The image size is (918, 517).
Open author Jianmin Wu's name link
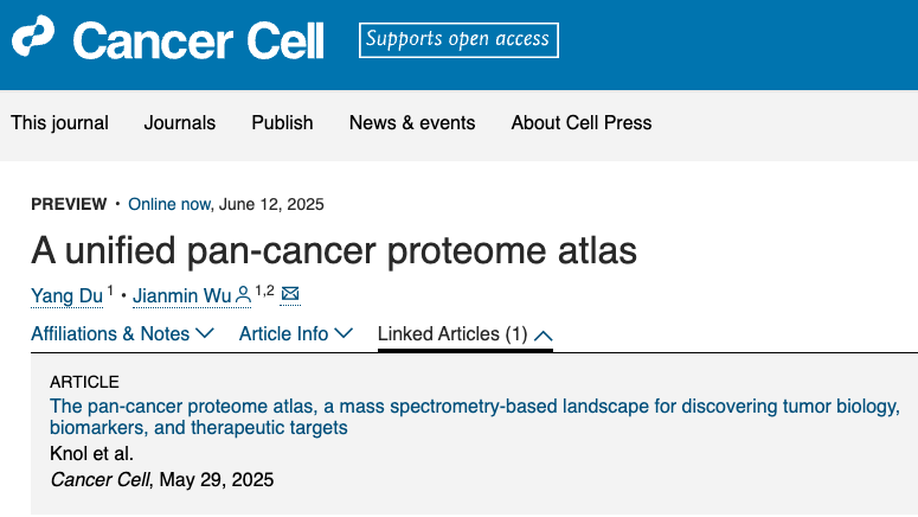coord(182,296)
